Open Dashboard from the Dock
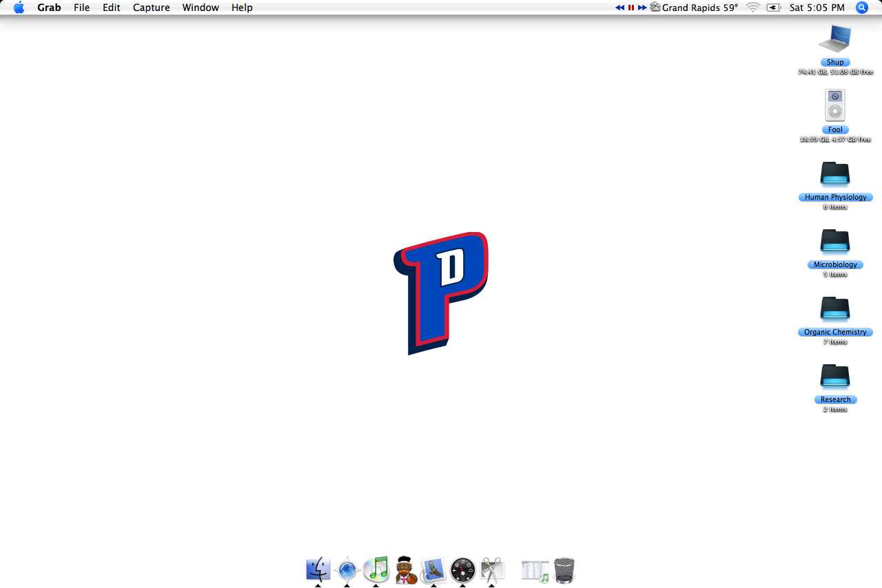This screenshot has width=882, height=588. pyautogui.click(x=462, y=571)
